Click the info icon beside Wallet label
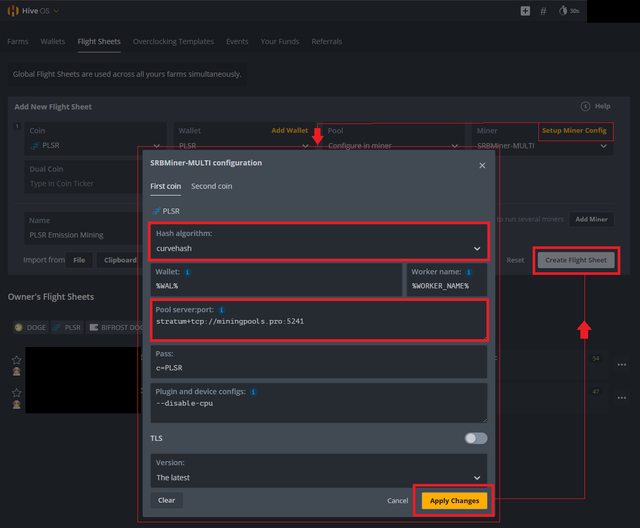 187,272
